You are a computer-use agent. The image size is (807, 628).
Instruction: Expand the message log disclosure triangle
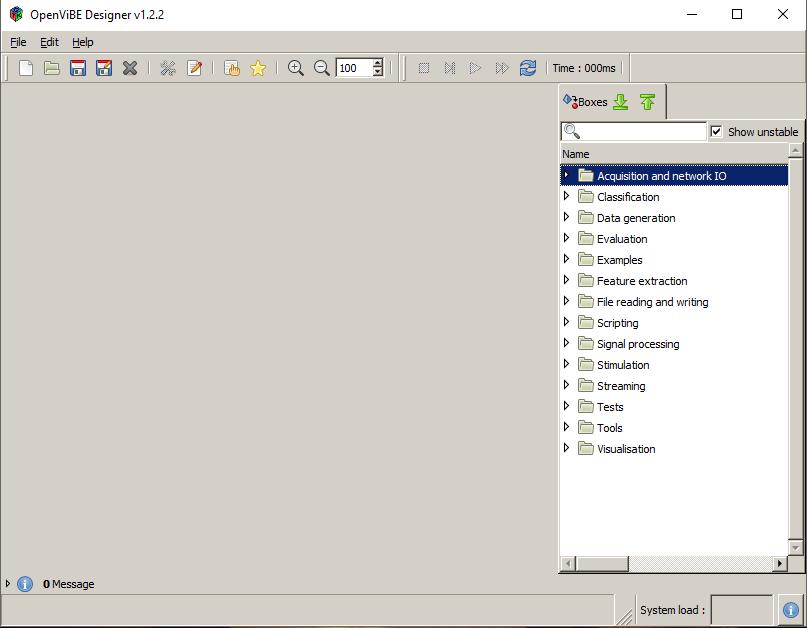(7, 584)
